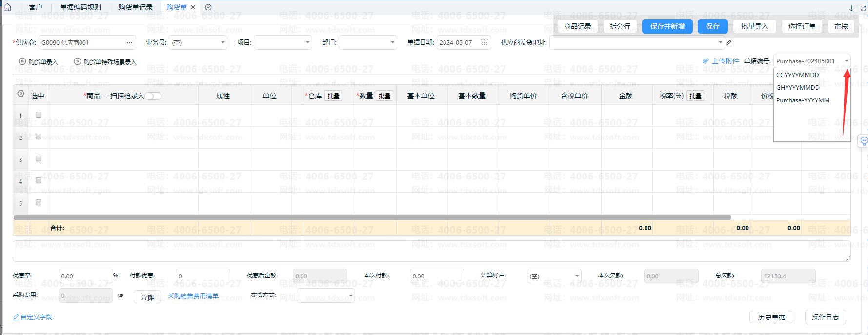Expand the 业务员 dropdown

click(x=223, y=43)
